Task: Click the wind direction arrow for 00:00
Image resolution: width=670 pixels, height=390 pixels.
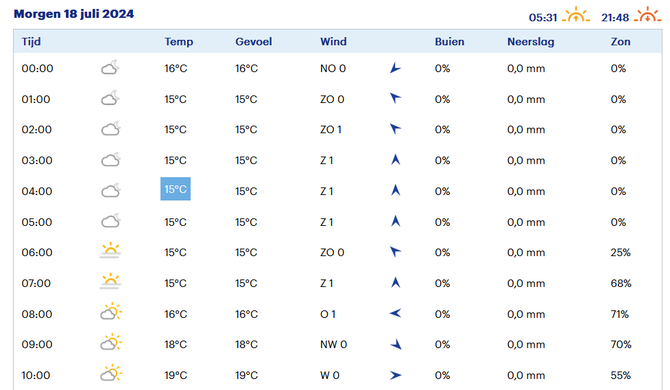Action: click(x=395, y=68)
